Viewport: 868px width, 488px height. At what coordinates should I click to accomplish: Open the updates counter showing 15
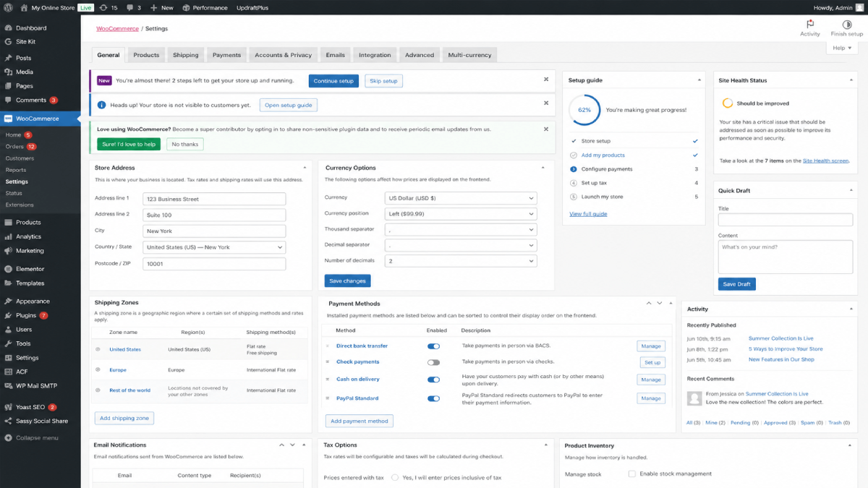109,7
